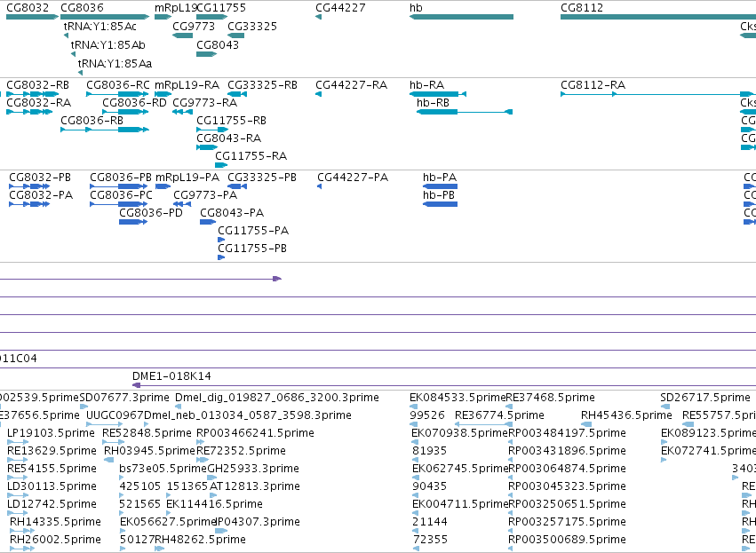Click the CG8032-PA protein label
Screen dimensions: 756x553
point(41,195)
